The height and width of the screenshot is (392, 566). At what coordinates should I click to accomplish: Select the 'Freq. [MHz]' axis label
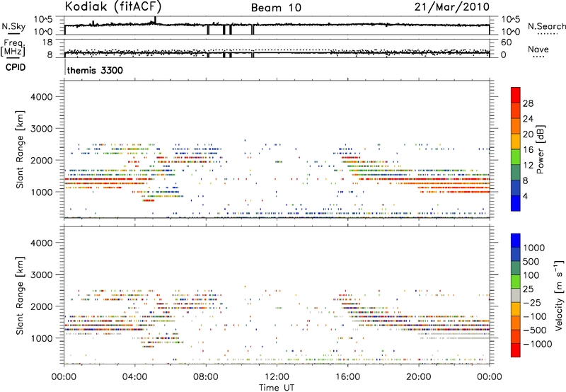pos(13,47)
